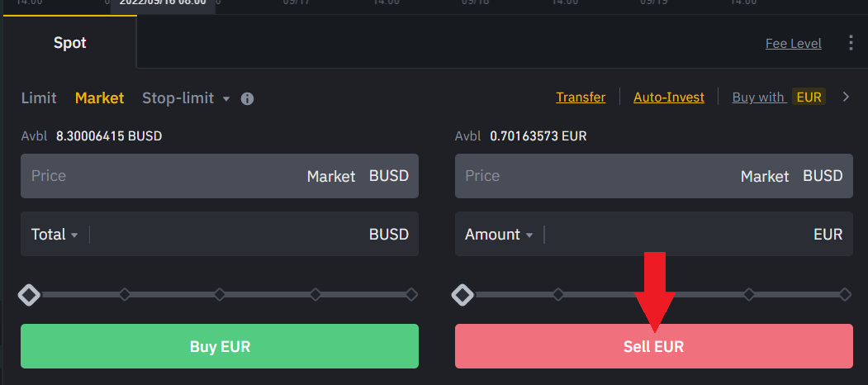The width and height of the screenshot is (868, 385).
Task: Select the Limit order type
Action: 39,97
